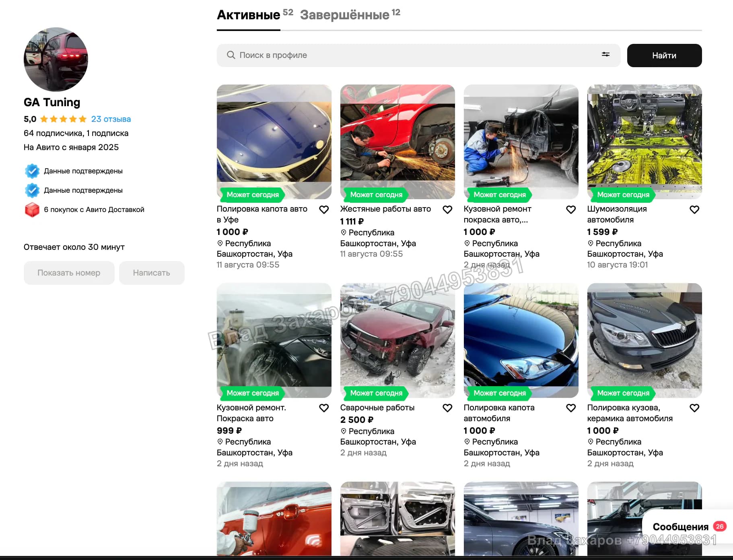This screenshot has height=560, width=733.
Task: Click the second blue verified badge icon
Action: (32, 190)
